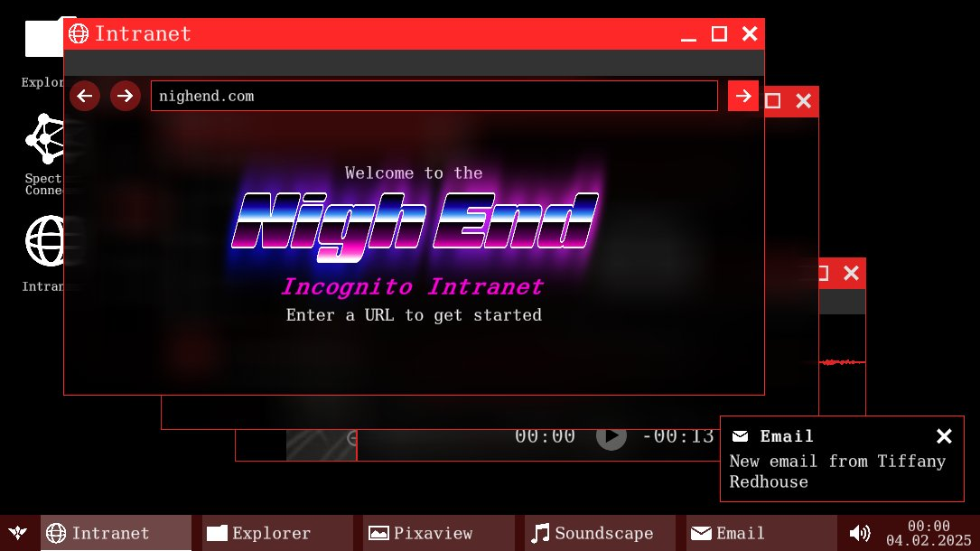Maximize the second window behind Intranet
Image resolution: width=980 pixels, height=551 pixels.
pos(773,101)
